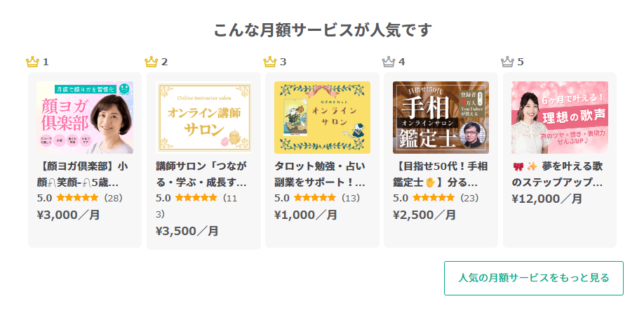Screen dimensions: 644x313
Task: Click the 【目指せ50代！手相鑑定士 service title
Action: tap(439, 174)
